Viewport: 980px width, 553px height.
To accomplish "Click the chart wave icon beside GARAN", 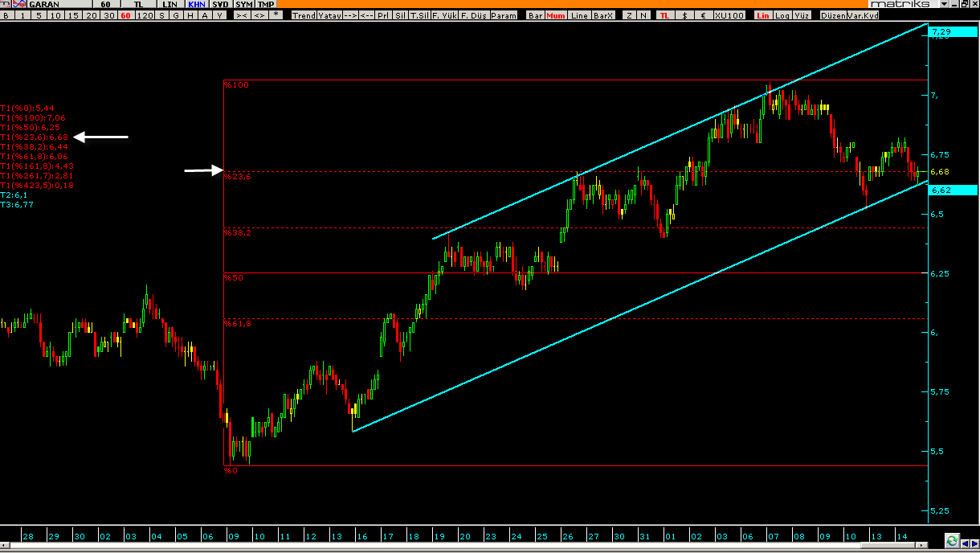I will coord(19,4).
